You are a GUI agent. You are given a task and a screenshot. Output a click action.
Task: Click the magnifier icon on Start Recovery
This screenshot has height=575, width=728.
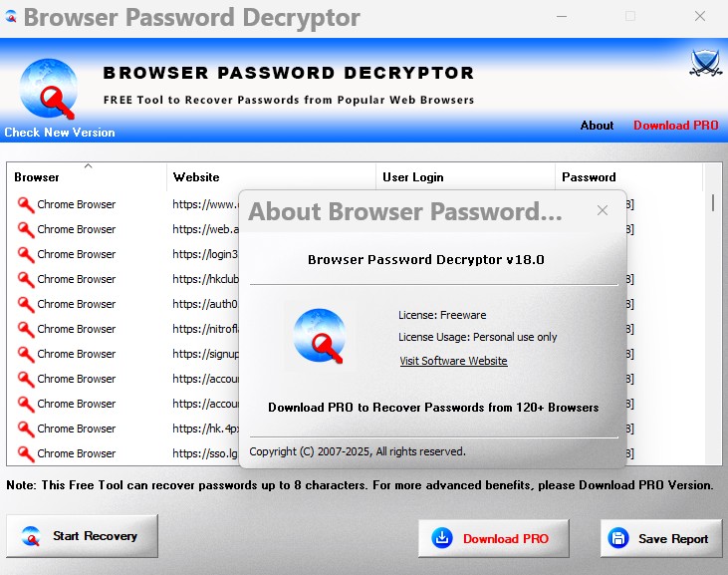pos(31,536)
